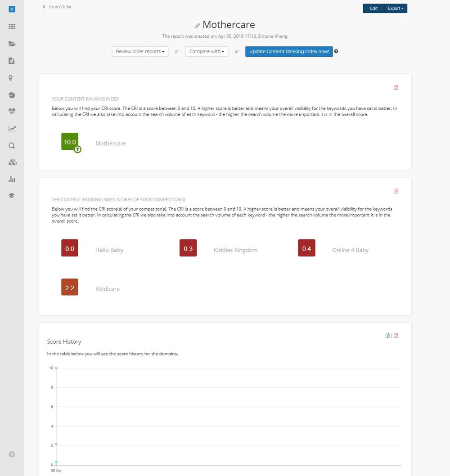Open the Export dropdown menu
The image size is (450, 476).
point(395,8)
